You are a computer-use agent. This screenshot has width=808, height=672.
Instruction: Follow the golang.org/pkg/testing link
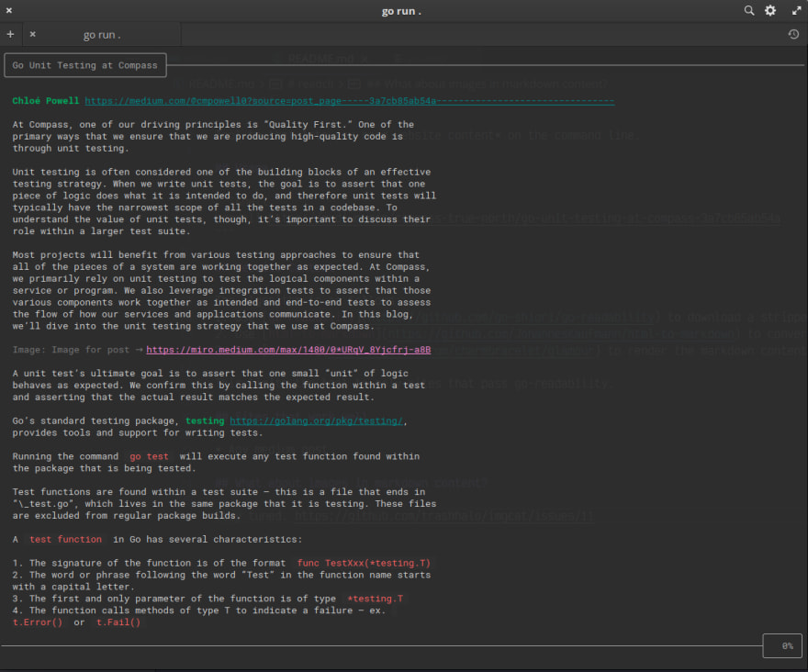tap(316, 420)
